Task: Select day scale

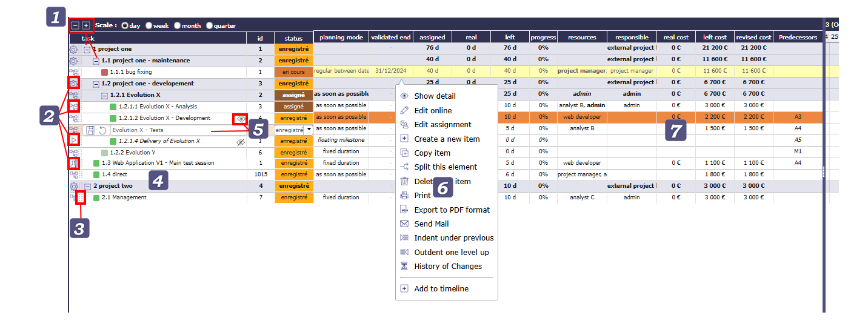Action: 125,26
